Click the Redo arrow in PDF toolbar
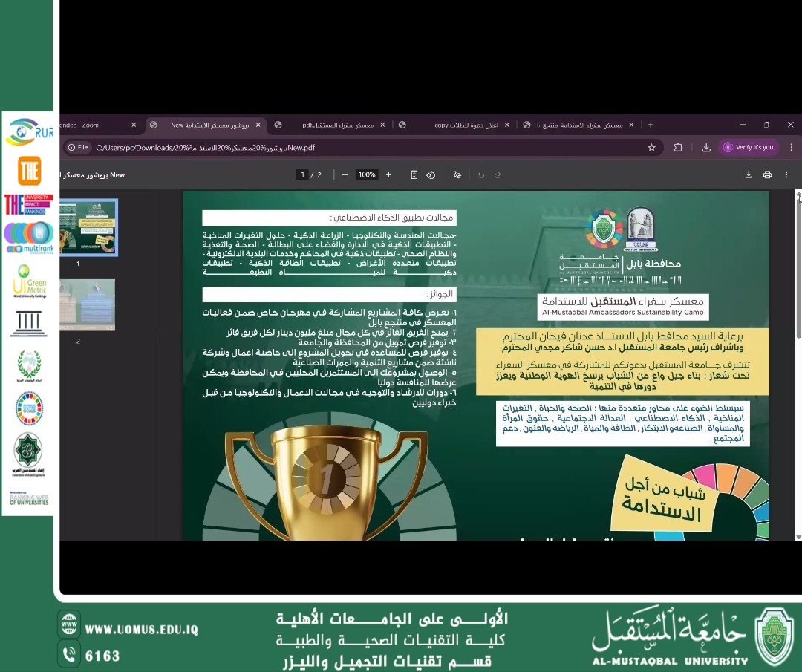 point(498,175)
